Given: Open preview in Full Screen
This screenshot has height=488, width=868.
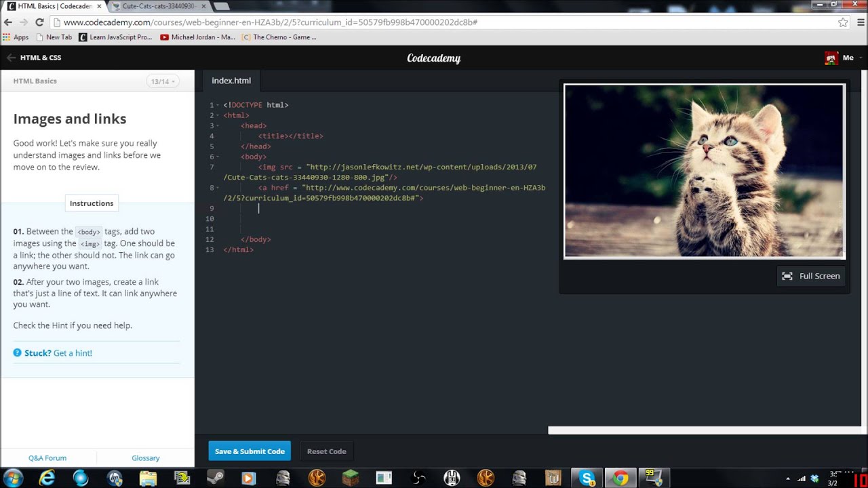Looking at the screenshot, I should click(x=811, y=276).
